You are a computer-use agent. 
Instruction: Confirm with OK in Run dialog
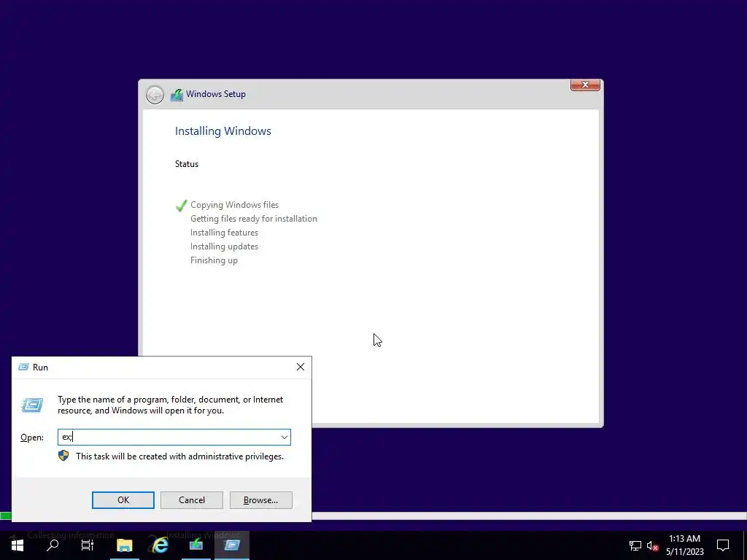coord(123,500)
